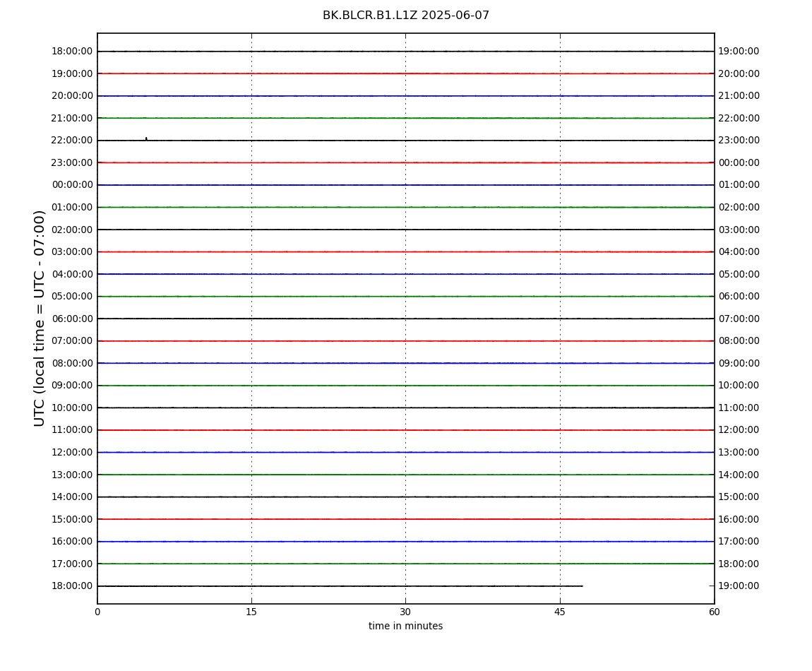Pick right-axis label 08:00:00
The height and width of the screenshot is (671, 812).
(x=739, y=341)
